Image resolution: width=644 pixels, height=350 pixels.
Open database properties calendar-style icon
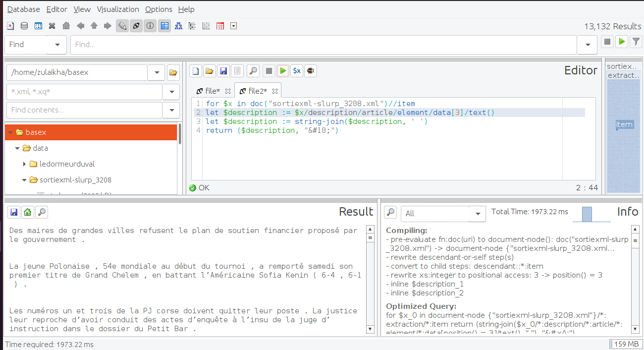pos(38,26)
